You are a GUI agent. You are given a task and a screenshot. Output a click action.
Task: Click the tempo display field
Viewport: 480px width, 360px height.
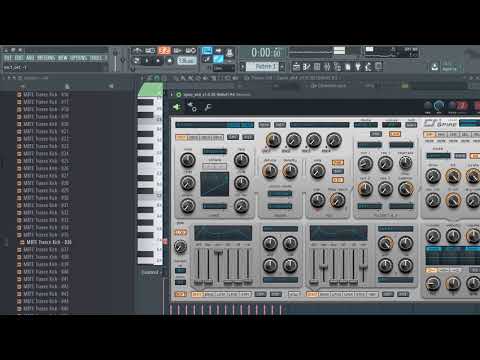[186, 61]
